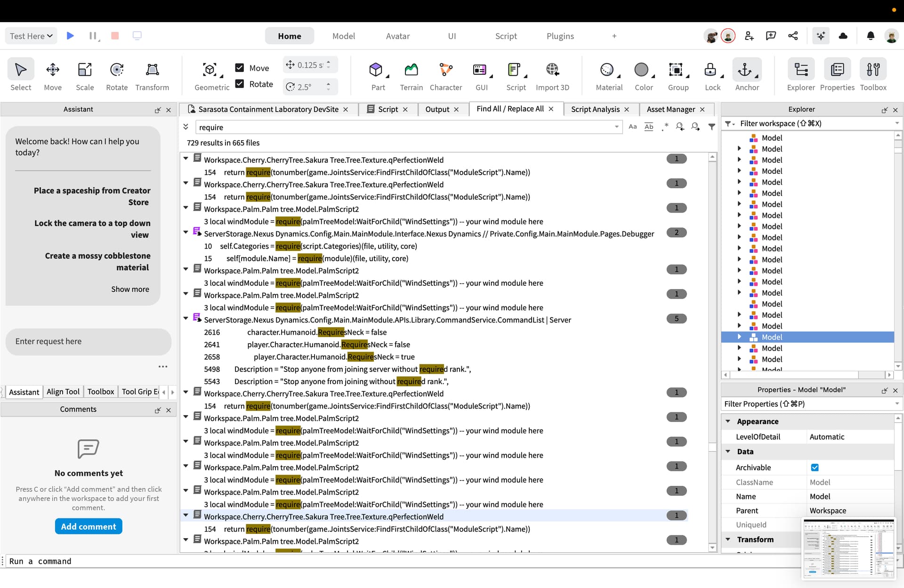Open the Explorer panel button
904x588 pixels.
(x=801, y=75)
